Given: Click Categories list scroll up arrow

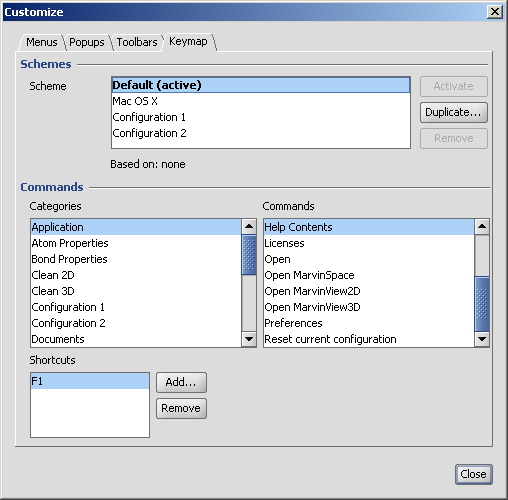Looking at the screenshot, I should [249, 227].
